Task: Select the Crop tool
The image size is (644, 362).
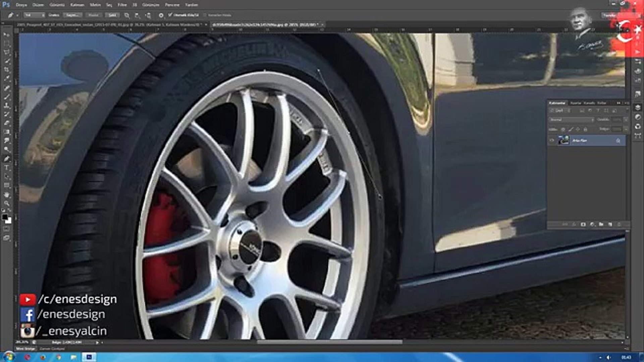Action: (x=6, y=70)
